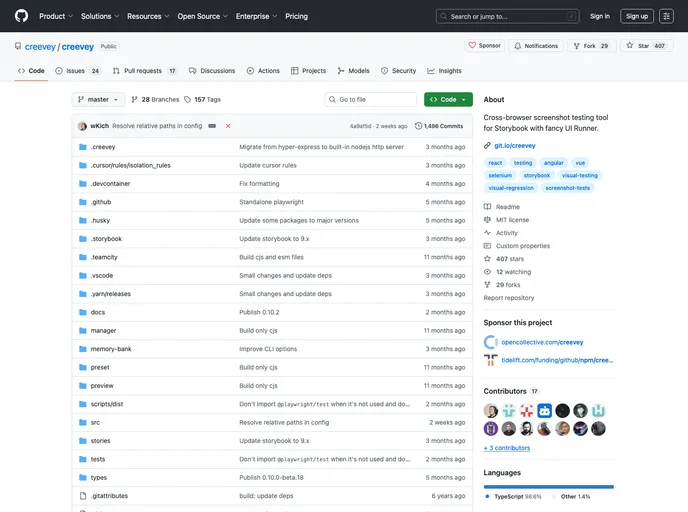Fork the repository with Fork button
688x512 pixels.
[591, 46]
